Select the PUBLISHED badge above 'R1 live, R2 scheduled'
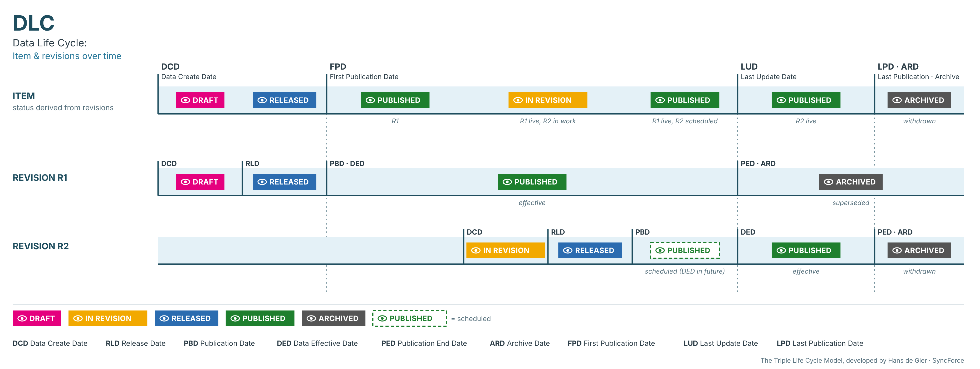 (x=684, y=100)
